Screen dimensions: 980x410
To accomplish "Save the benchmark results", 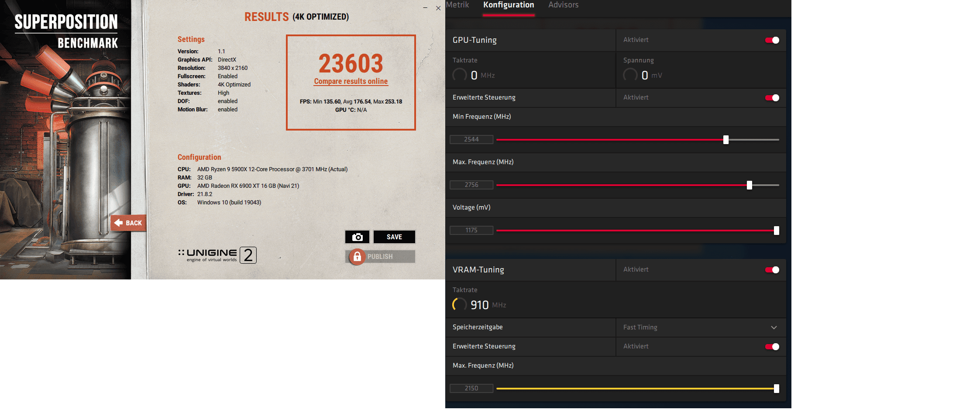I will (x=394, y=237).
